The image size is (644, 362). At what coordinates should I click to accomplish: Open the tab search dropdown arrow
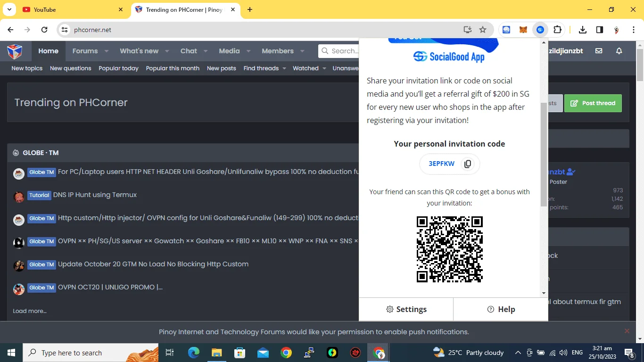(9, 9)
